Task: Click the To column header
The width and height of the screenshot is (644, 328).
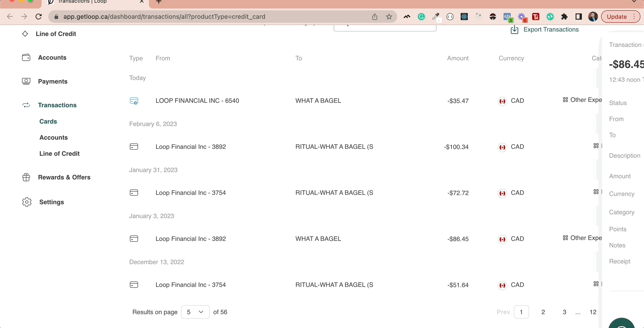Action: tap(299, 59)
